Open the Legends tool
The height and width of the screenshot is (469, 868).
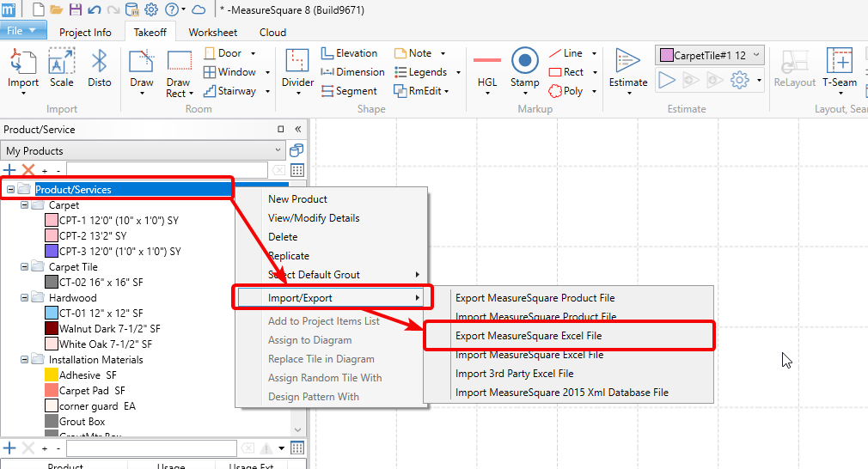click(x=420, y=72)
